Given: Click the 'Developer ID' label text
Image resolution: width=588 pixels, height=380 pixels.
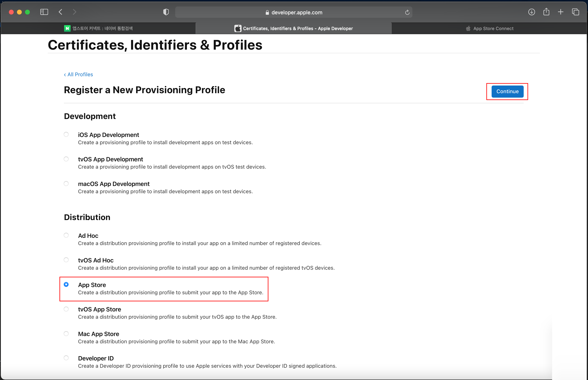Looking at the screenshot, I should [96, 359].
